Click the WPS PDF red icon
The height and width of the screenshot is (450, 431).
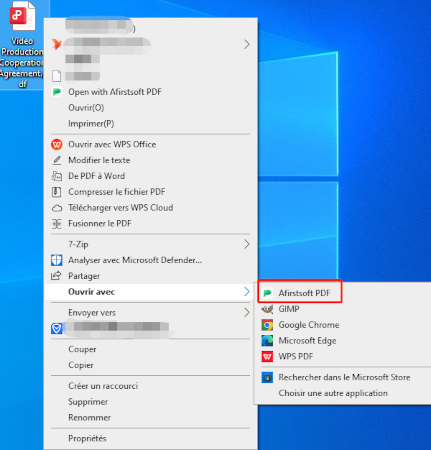pos(267,357)
